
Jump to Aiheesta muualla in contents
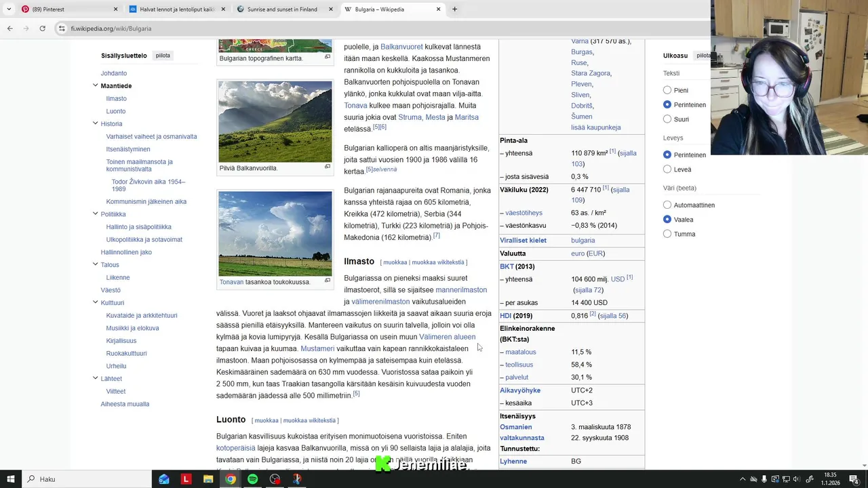(x=125, y=404)
